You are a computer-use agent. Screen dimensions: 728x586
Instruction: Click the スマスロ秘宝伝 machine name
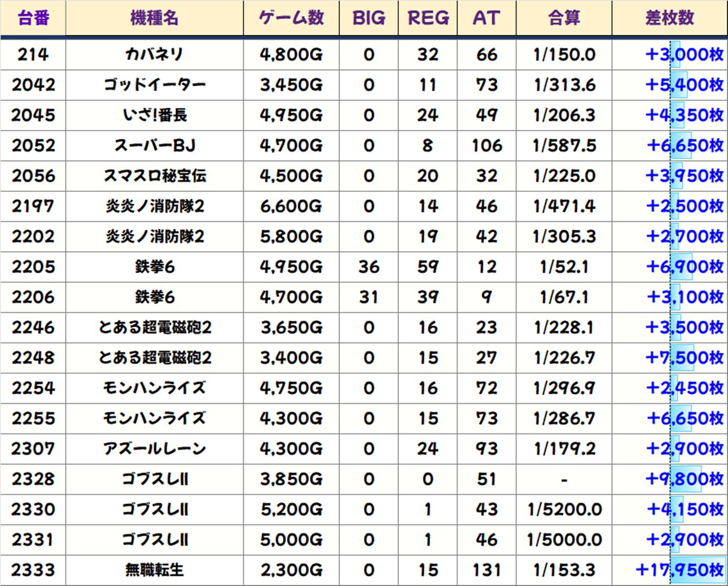pos(154,176)
